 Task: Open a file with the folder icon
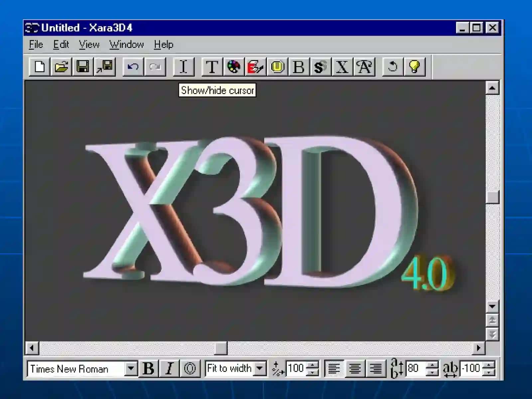pos(61,67)
